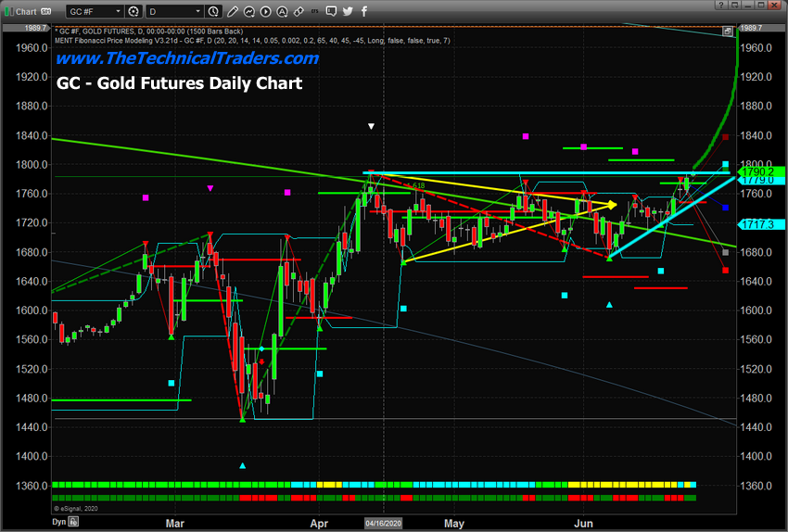Open the alerts circled-A icon
Screen dimensions: 788x532
coord(282,11)
